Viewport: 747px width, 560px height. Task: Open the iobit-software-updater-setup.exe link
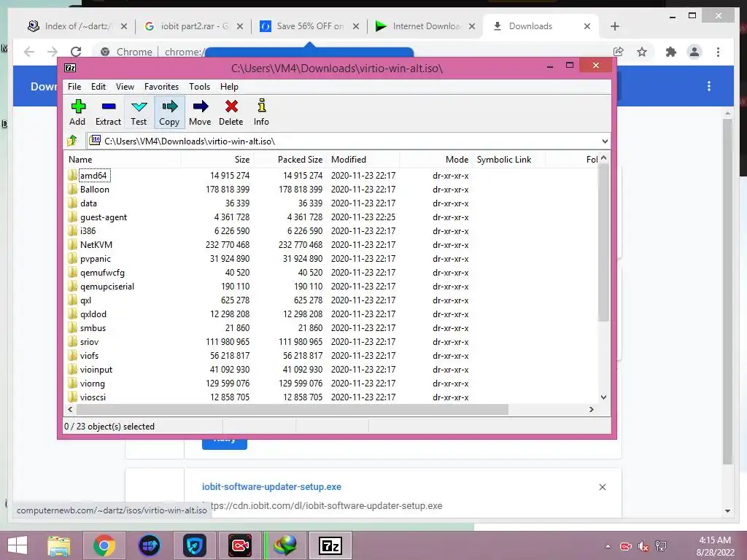271,486
